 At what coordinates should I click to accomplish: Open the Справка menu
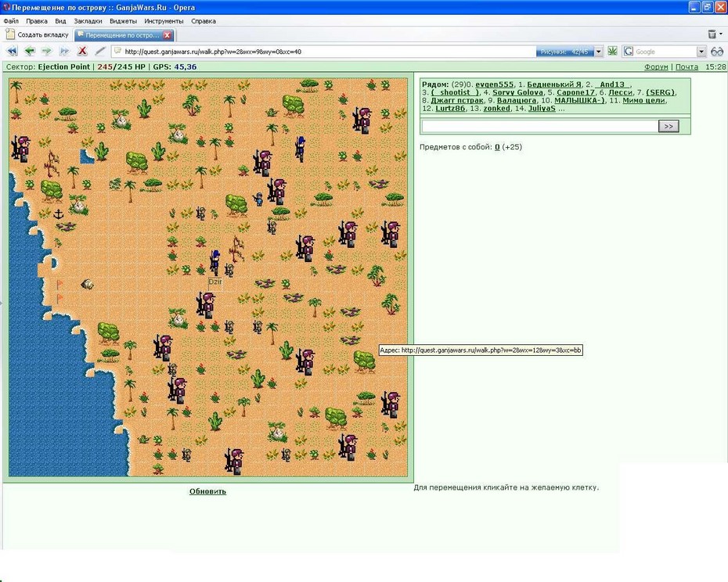[204, 21]
